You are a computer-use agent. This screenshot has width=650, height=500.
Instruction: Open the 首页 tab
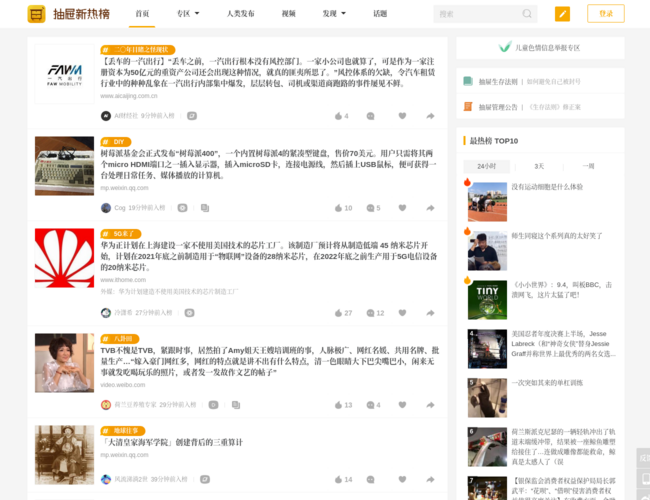coord(142,14)
